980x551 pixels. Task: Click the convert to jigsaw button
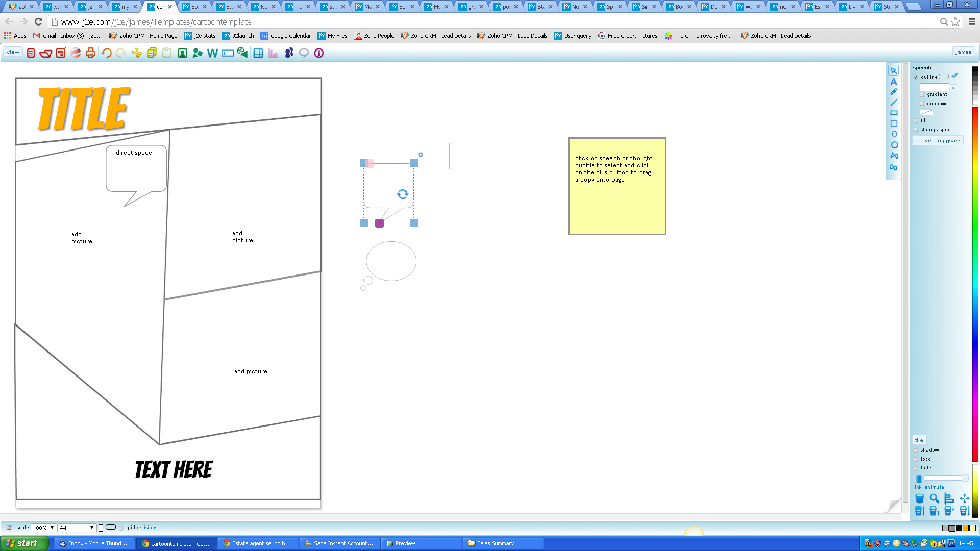point(937,141)
